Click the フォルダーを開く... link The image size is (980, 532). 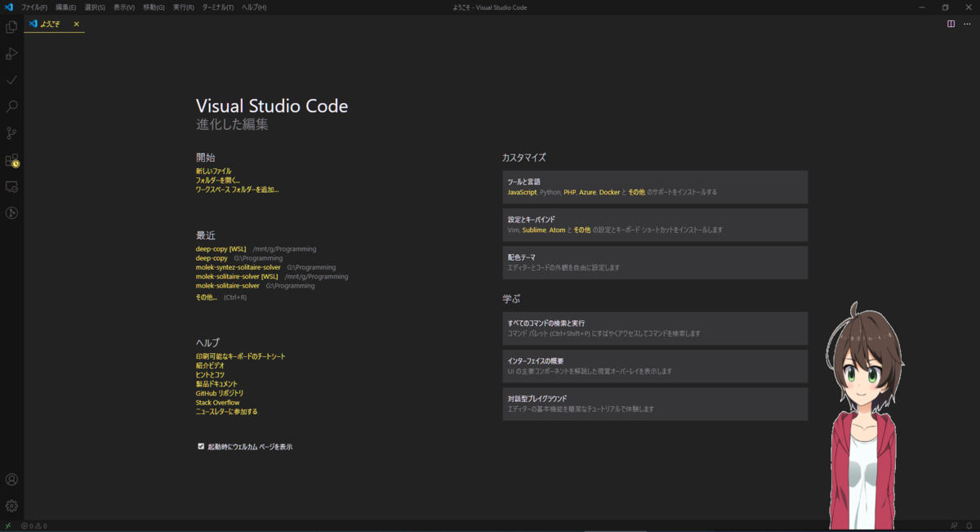click(x=218, y=180)
